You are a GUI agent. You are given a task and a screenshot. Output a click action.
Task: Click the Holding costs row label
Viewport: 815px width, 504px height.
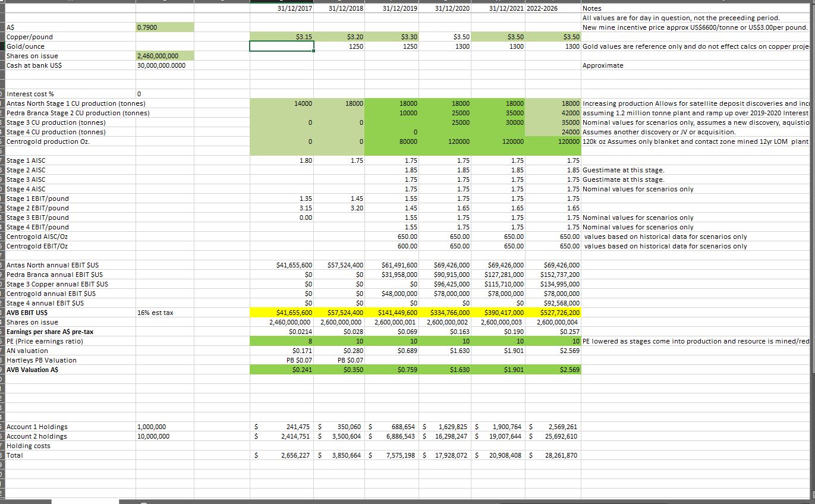pyautogui.click(x=28, y=446)
